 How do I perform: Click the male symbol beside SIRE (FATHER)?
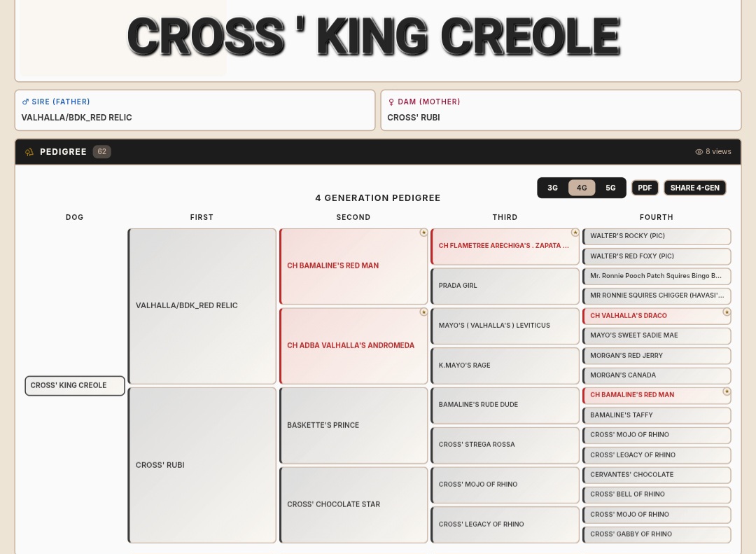pyautogui.click(x=25, y=102)
